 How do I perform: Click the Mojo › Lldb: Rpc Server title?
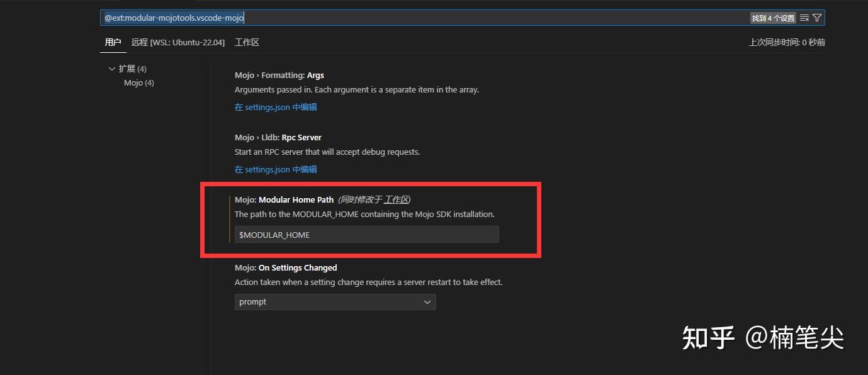(x=278, y=137)
